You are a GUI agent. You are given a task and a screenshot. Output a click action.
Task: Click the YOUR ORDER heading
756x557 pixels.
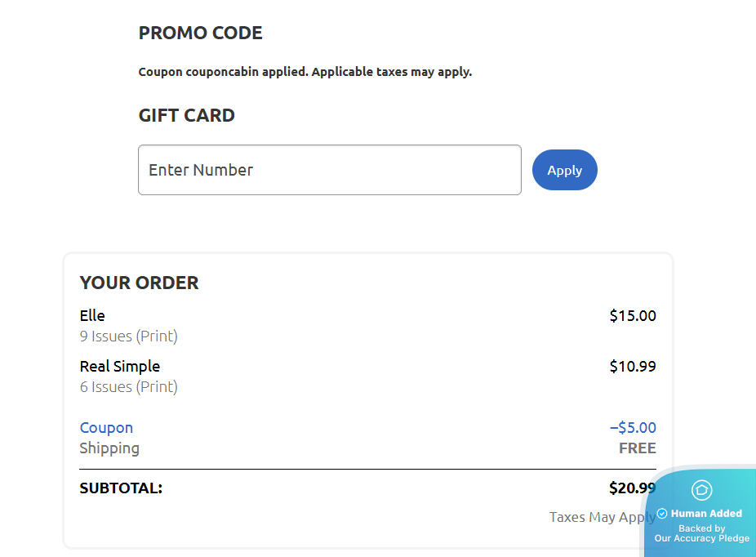tap(139, 283)
